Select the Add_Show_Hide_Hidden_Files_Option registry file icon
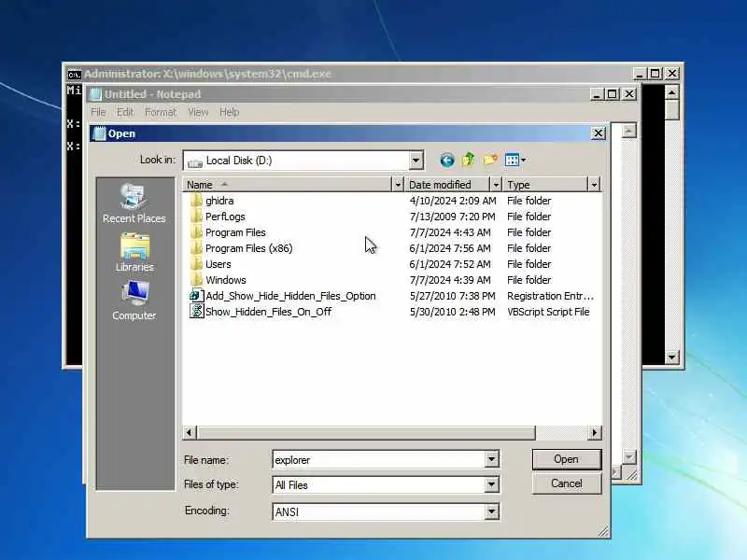Screen dimensions: 747x560 (x=196, y=296)
